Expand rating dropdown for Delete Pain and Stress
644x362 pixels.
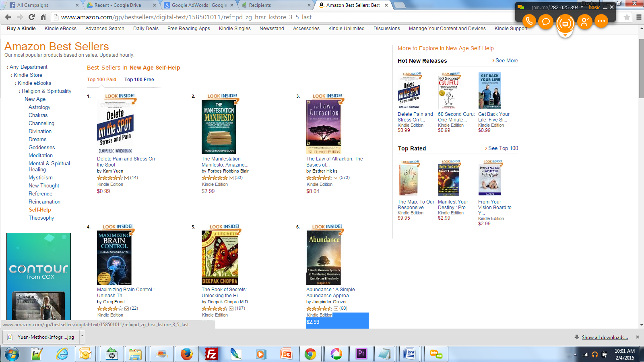127,178
